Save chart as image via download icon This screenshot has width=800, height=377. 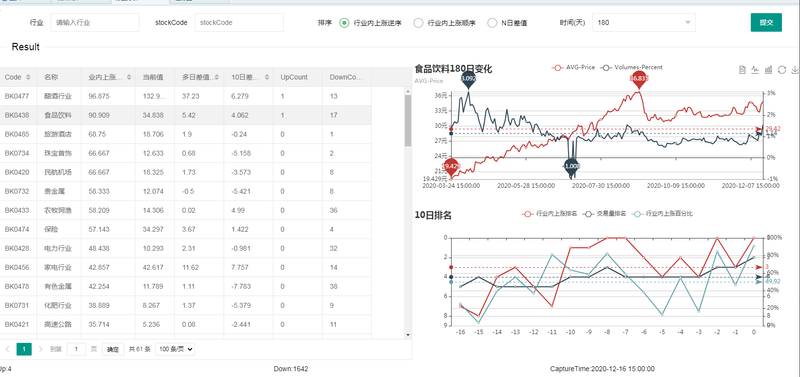pyautogui.click(x=794, y=70)
